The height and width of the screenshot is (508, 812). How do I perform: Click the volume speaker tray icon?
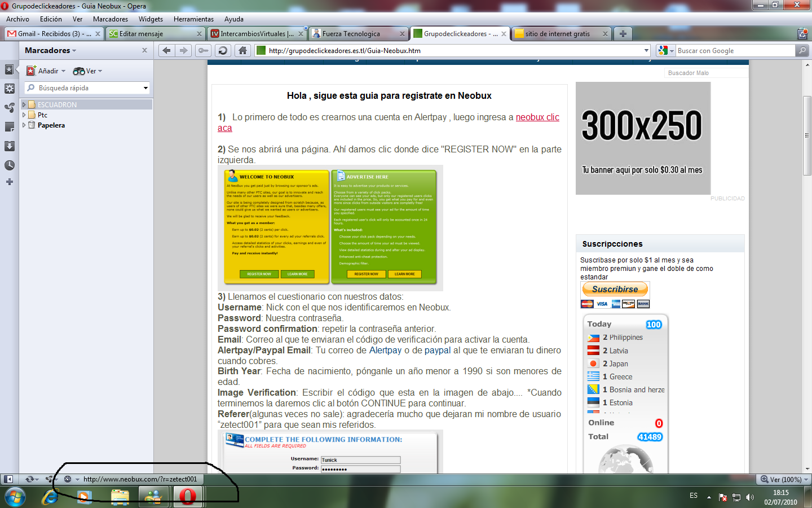[749, 497]
